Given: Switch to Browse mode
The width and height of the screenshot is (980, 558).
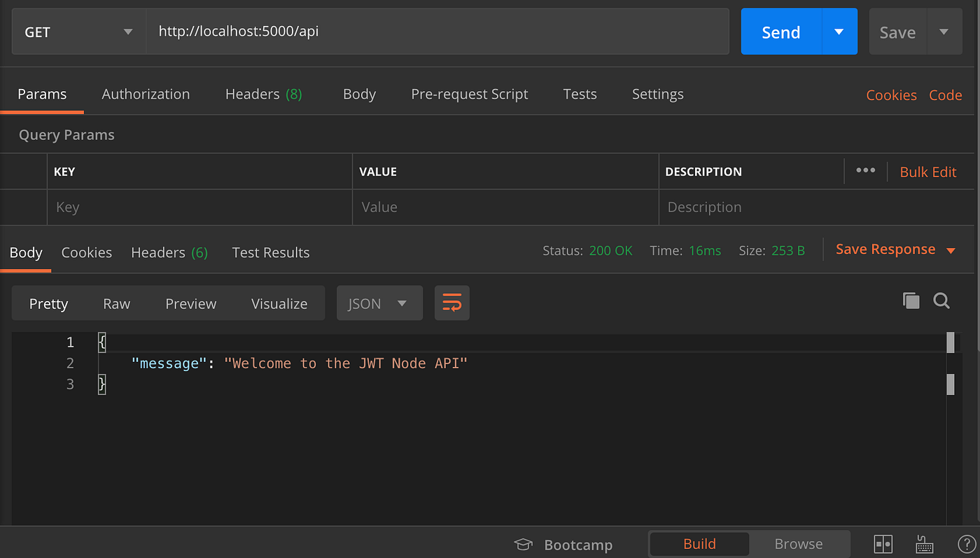Looking at the screenshot, I should 798,544.
